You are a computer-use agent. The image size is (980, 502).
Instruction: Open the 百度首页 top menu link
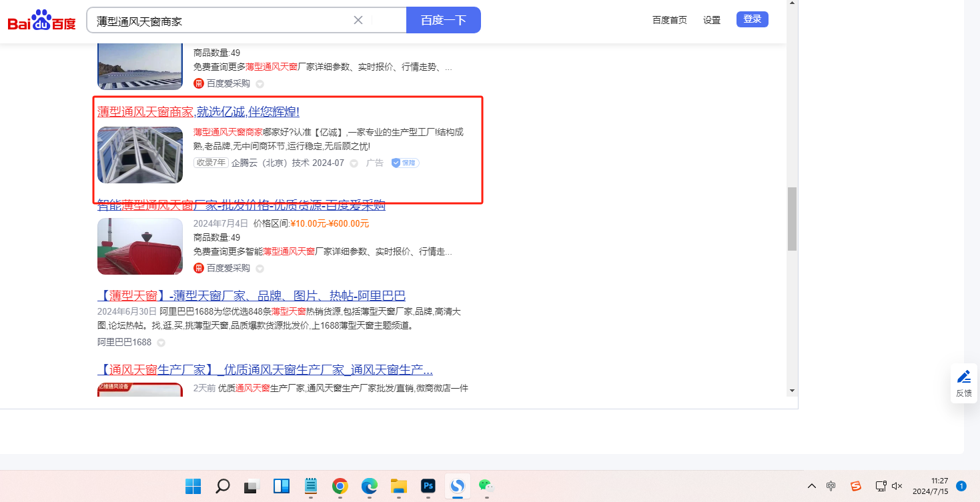669,20
